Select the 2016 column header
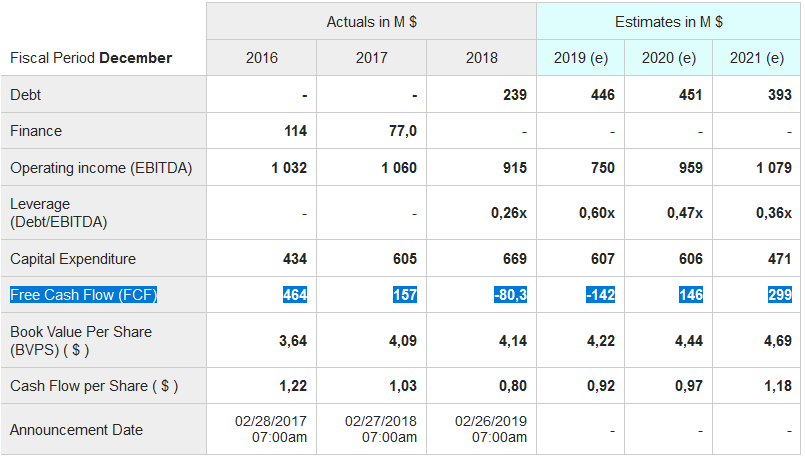 [262, 58]
